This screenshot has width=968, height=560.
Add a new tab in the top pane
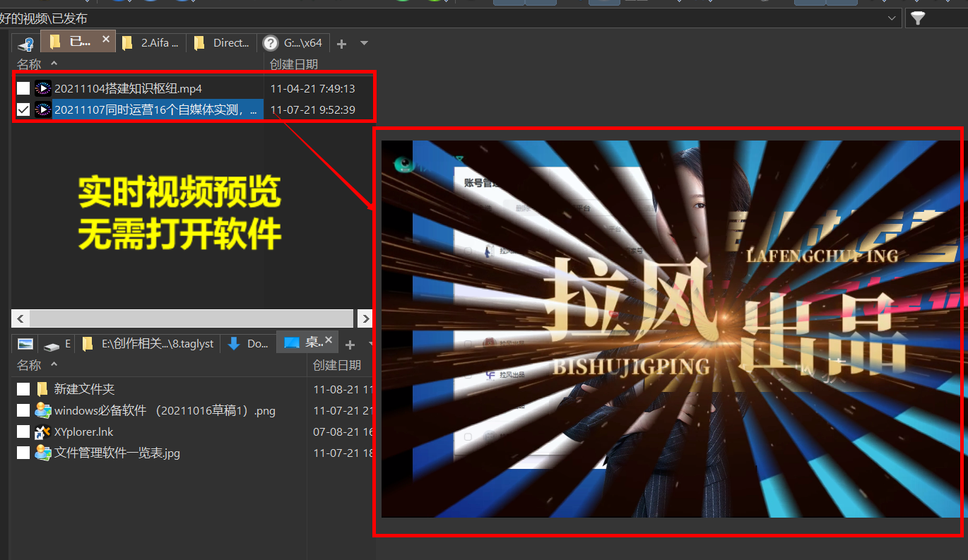coord(341,44)
